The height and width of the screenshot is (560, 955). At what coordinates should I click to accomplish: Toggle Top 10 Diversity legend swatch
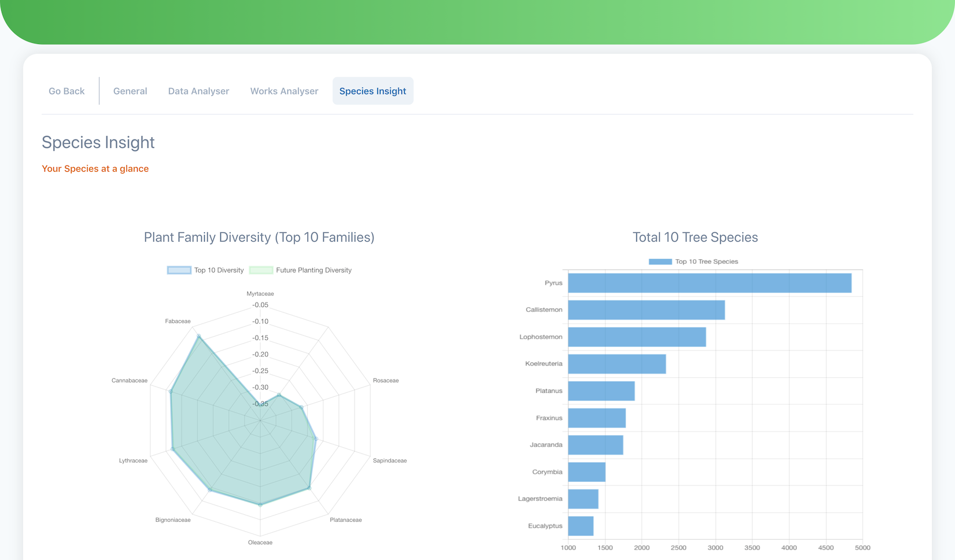click(x=179, y=270)
